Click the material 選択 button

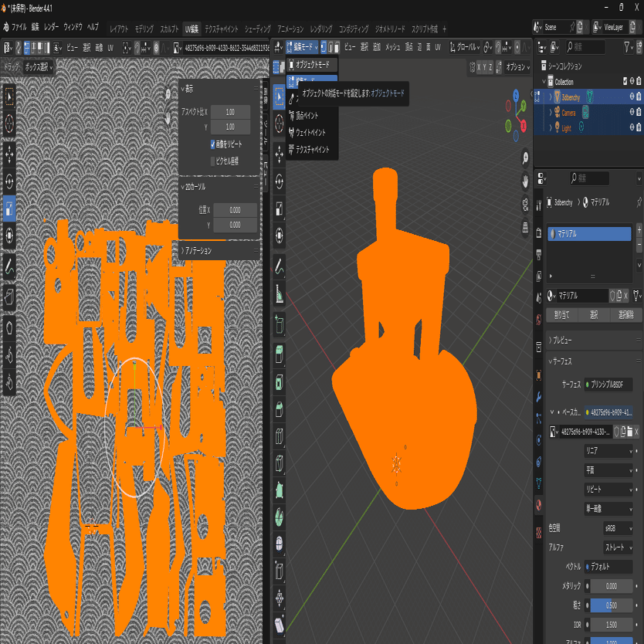point(594,315)
